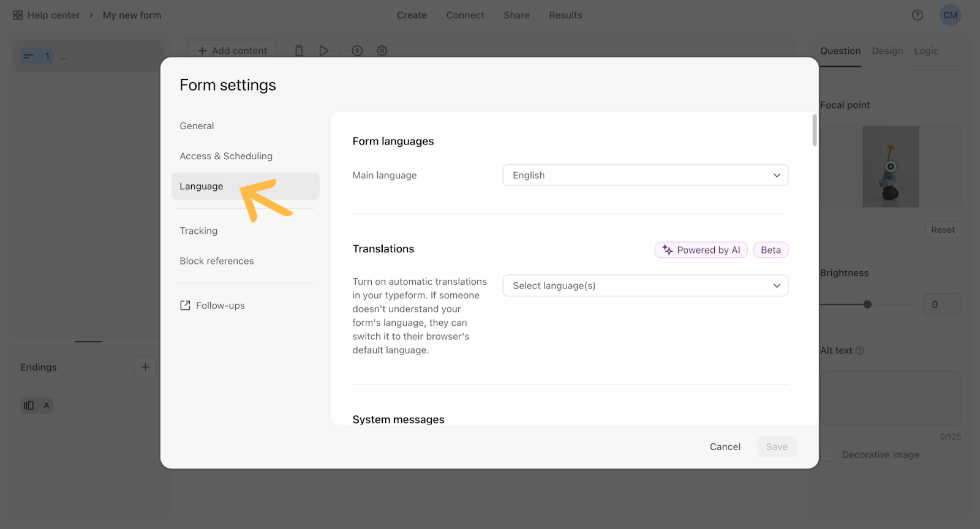The height and width of the screenshot is (529, 980).
Task: Click the Brightness slider handle
Action: (867, 304)
